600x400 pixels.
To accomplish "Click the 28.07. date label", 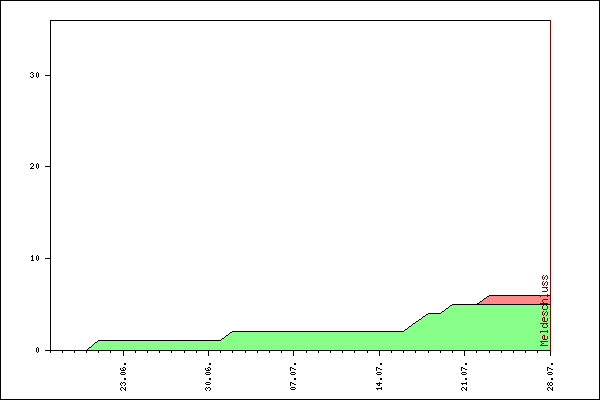I will point(550,372).
